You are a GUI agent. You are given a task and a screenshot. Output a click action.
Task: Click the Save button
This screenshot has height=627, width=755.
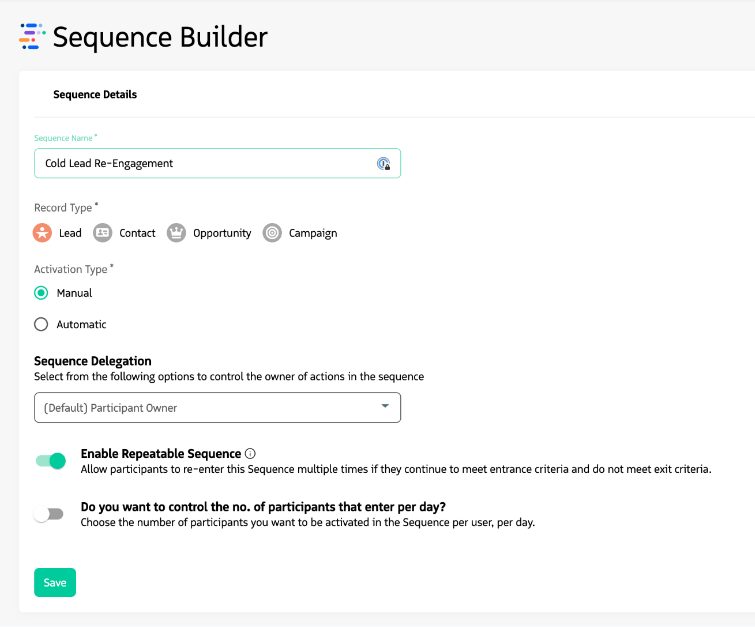(55, 582)
